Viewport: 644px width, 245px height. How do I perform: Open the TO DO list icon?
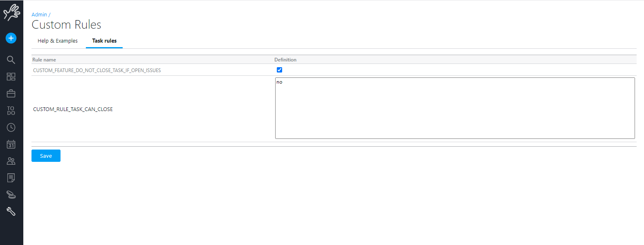[x=11, y=111]
